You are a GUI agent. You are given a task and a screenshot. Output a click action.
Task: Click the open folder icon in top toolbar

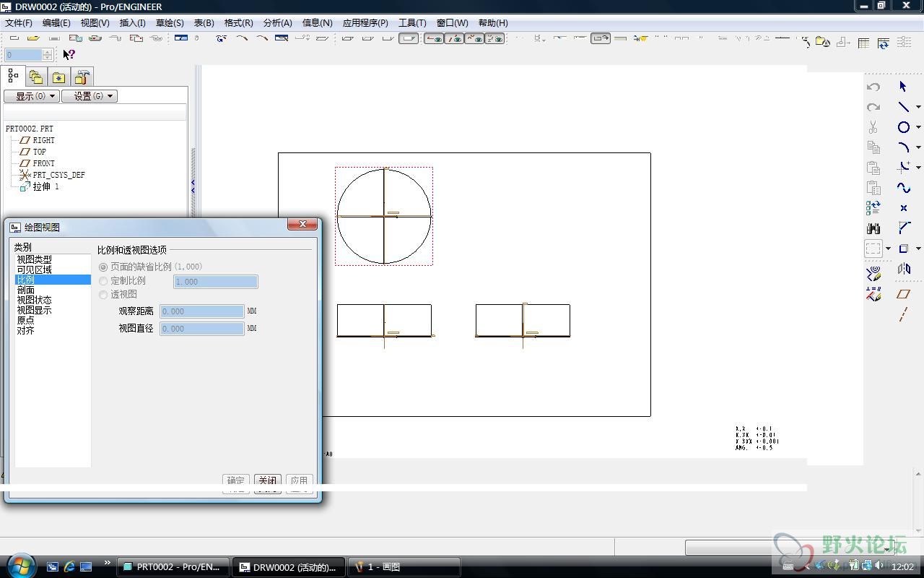(33, 38)
